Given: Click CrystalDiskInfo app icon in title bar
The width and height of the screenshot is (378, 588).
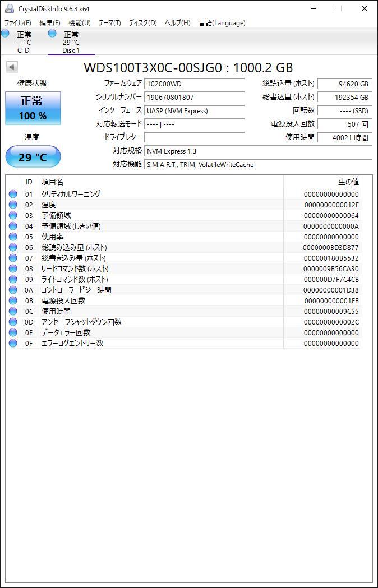Looking at the screenshot, I should point(9,8).
